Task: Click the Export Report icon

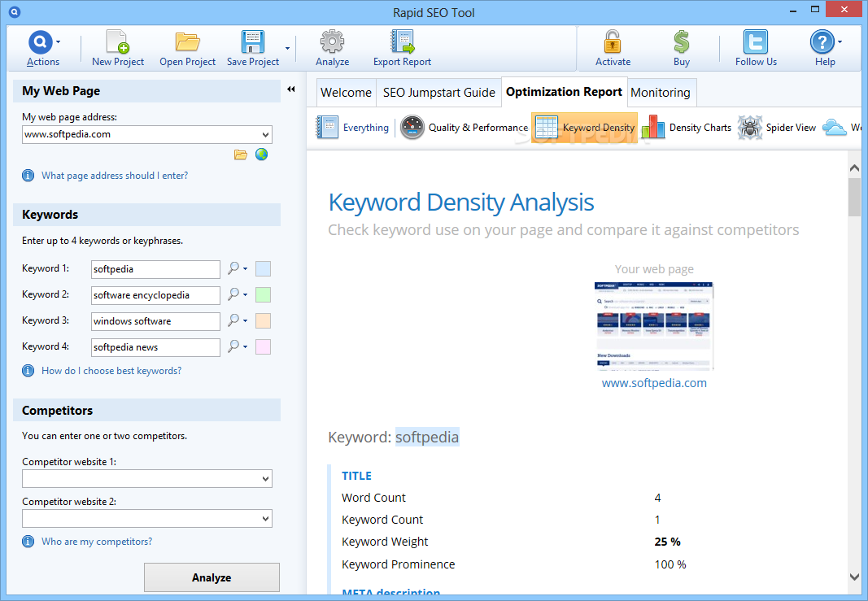Action: (402, 42)
